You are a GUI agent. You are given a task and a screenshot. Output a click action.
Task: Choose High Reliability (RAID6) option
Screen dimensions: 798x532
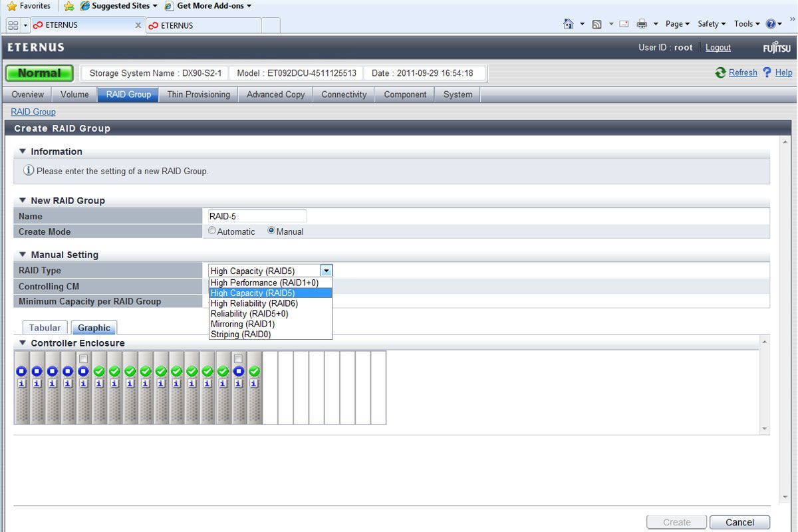270,303
